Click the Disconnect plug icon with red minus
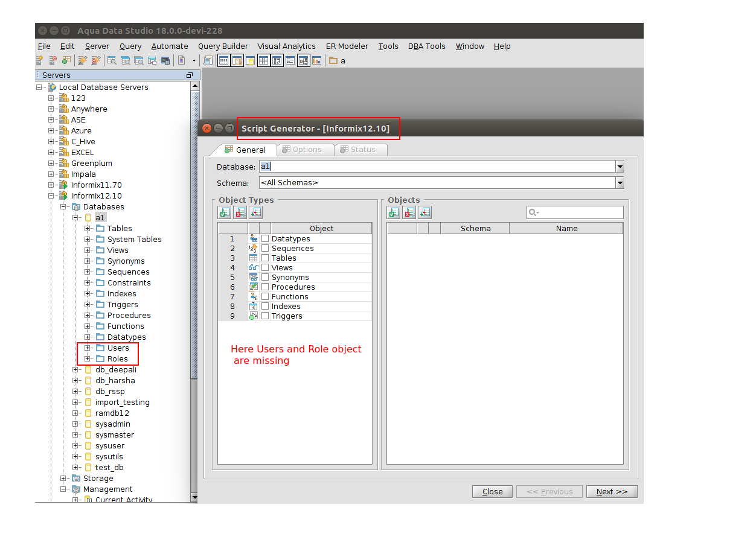The image size is (756, 554). [x=96, y=60]
